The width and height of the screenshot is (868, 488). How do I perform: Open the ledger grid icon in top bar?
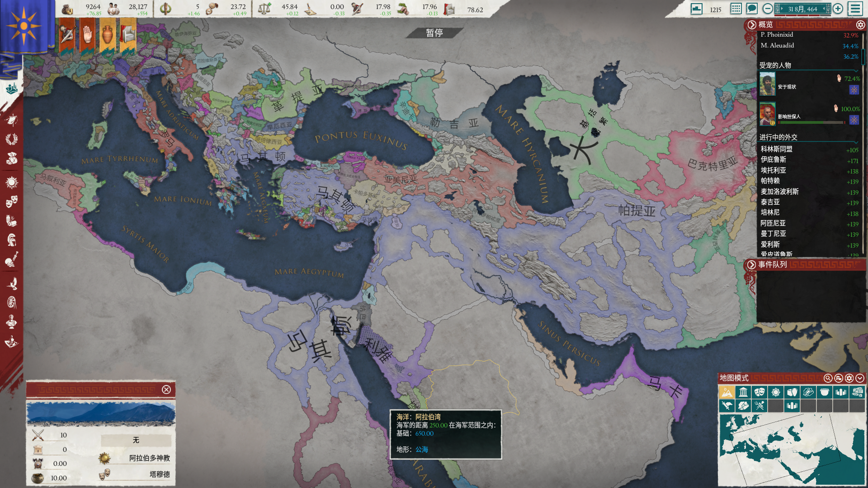(x=736, y=9)
